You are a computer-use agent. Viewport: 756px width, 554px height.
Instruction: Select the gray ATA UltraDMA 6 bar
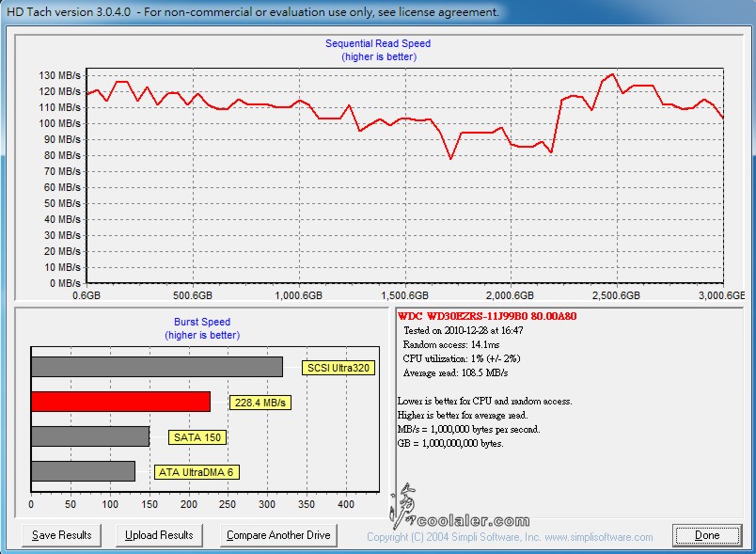click(x=83, y=471)
